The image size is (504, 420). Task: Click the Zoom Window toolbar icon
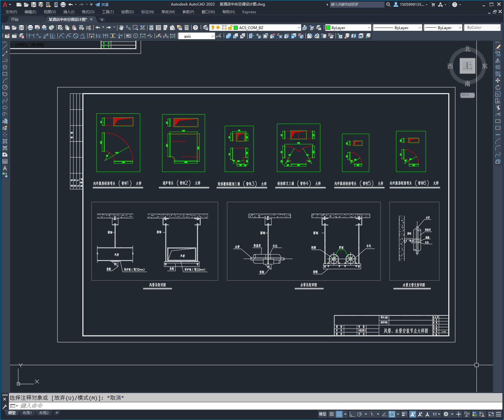tap(135, 28)
